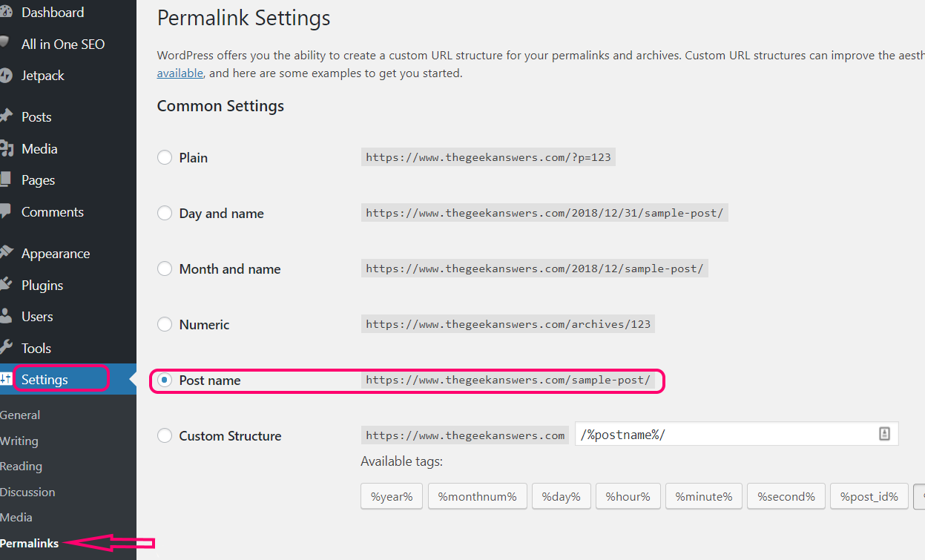Insert the %day% tag
The image size is (925, 560).
point(562,496)
